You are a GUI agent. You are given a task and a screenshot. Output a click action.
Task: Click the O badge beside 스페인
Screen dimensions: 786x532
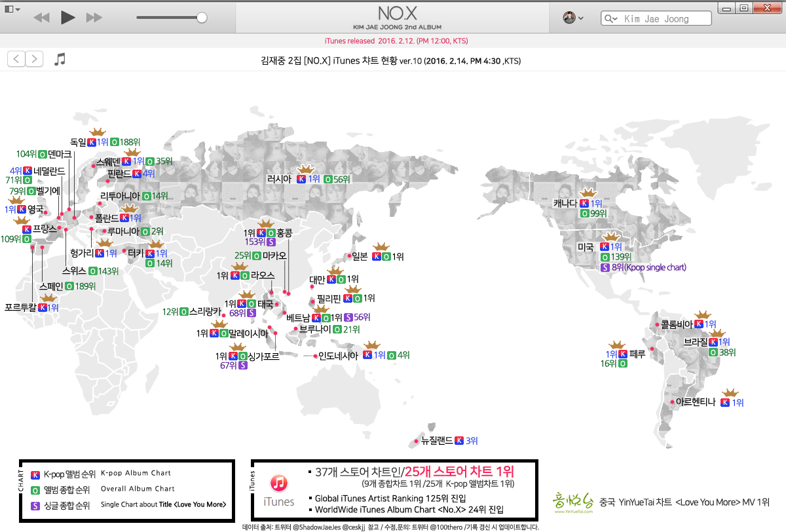tap(69, 286)
